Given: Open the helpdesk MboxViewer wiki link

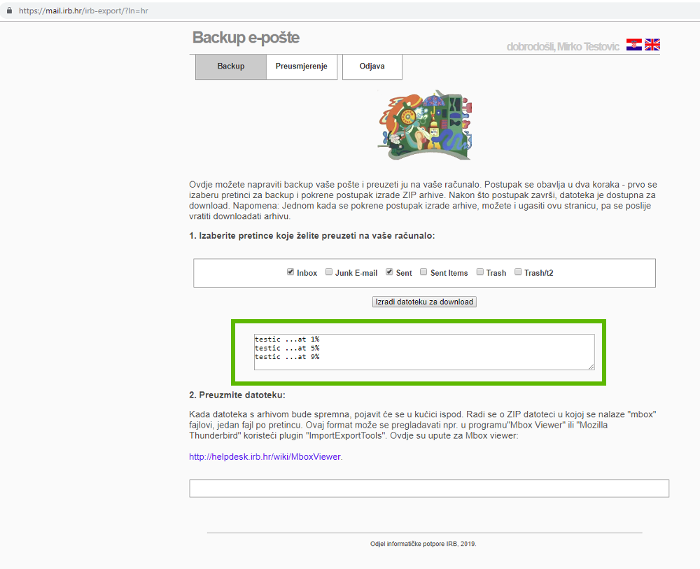Looking at the screenshot, I should pyautogui.click(x=265, y=456).
